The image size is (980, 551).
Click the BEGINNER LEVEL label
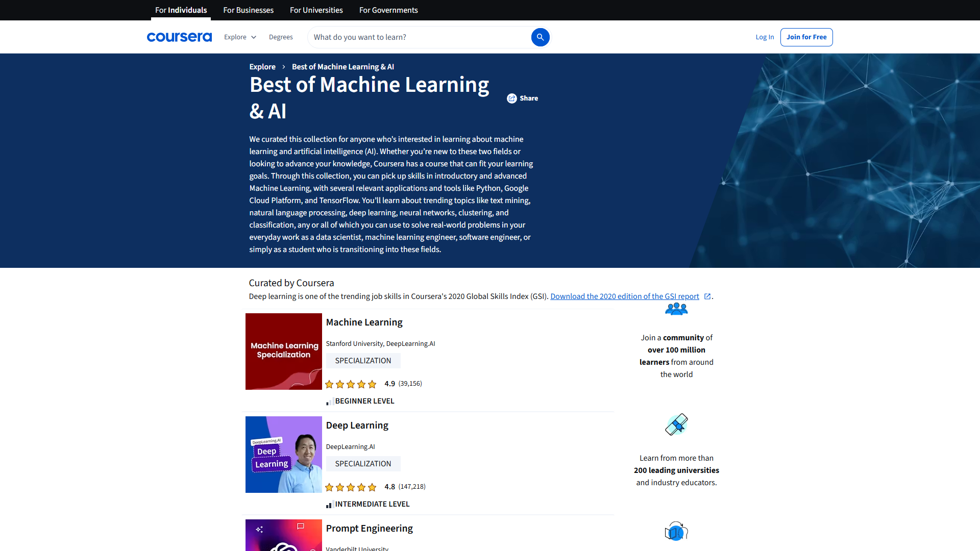(364, 401)
